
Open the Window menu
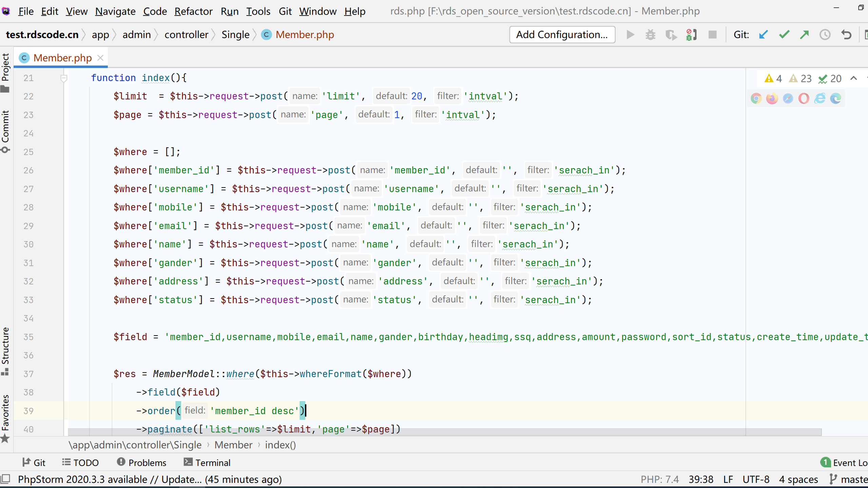coord(318,11)
